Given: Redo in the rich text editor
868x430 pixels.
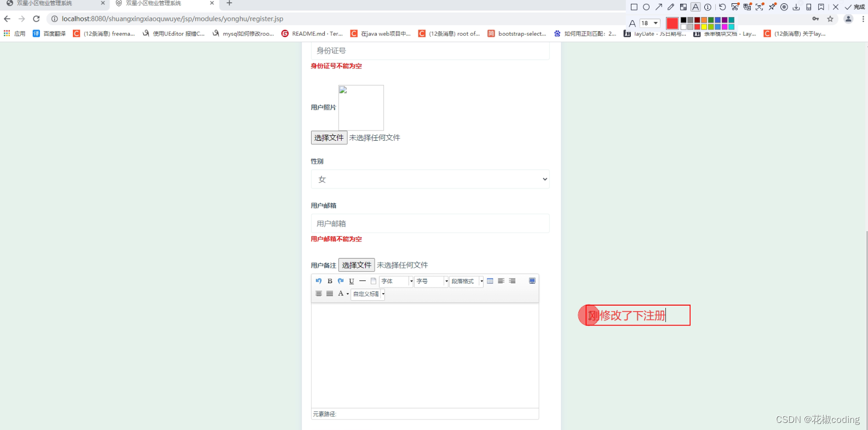Looking at the screenshot, I should click(341, 281).
